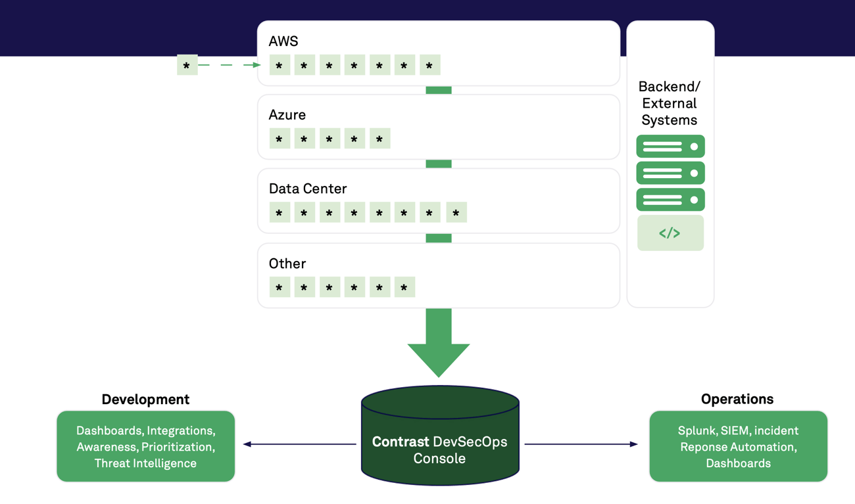Click the last asterisk box in Azure row
Screen dimensions: 855x504
(379, 139)
